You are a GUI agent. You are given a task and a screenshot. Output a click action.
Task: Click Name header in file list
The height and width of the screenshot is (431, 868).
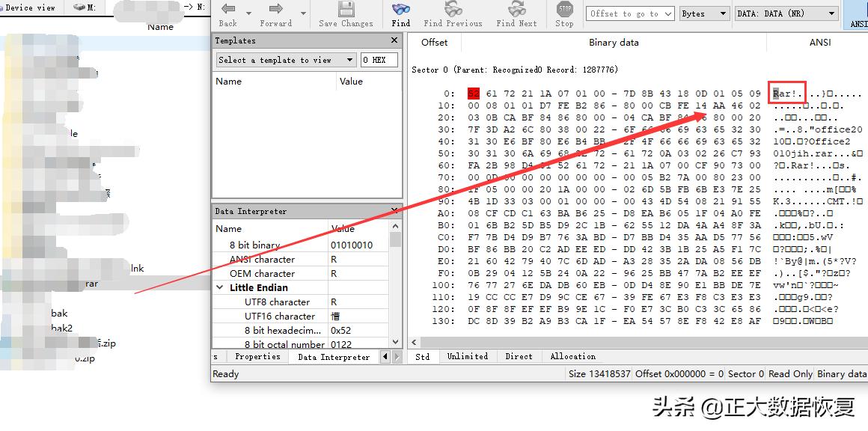[x=161, y=26]
